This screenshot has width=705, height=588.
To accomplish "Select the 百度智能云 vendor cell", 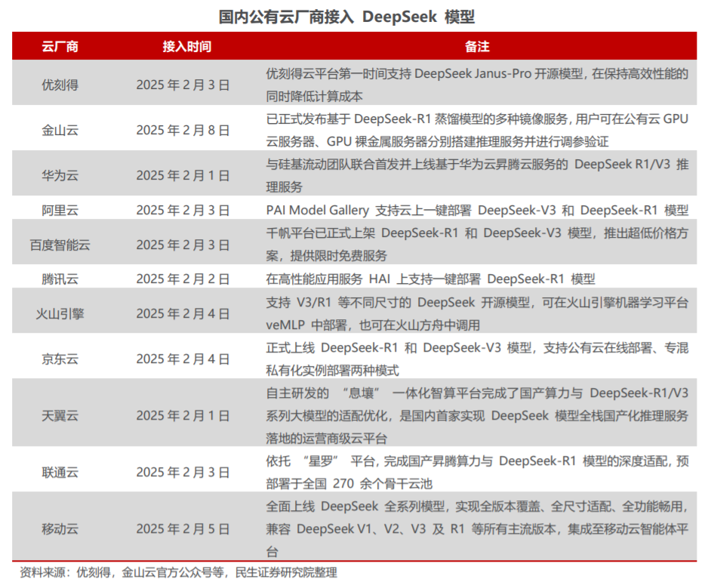I will (x=60, y=245).
